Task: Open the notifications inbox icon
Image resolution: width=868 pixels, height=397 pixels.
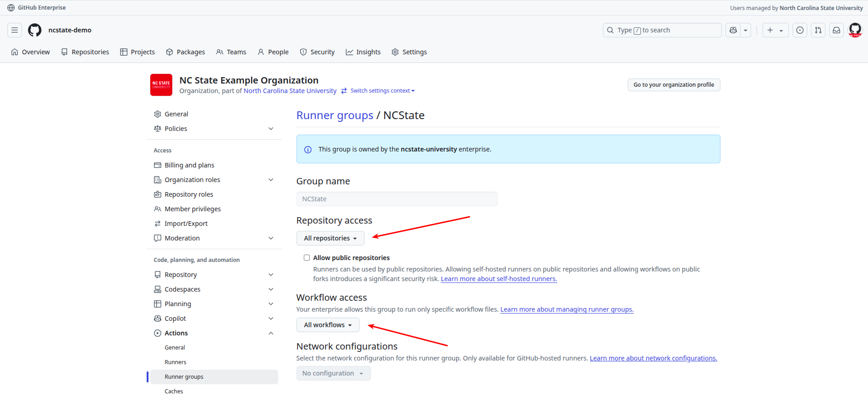Action: click(836, 30)
